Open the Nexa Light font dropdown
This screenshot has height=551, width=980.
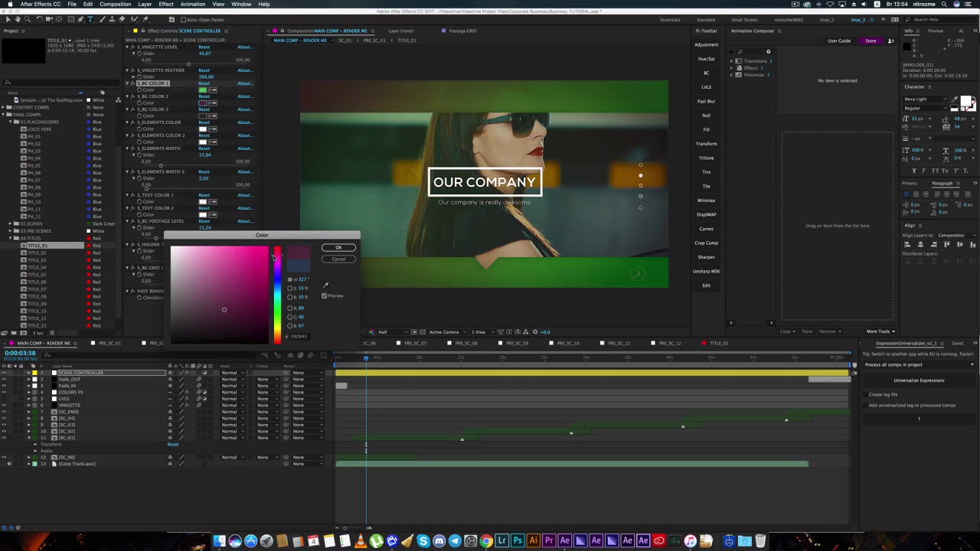[926, 99]
